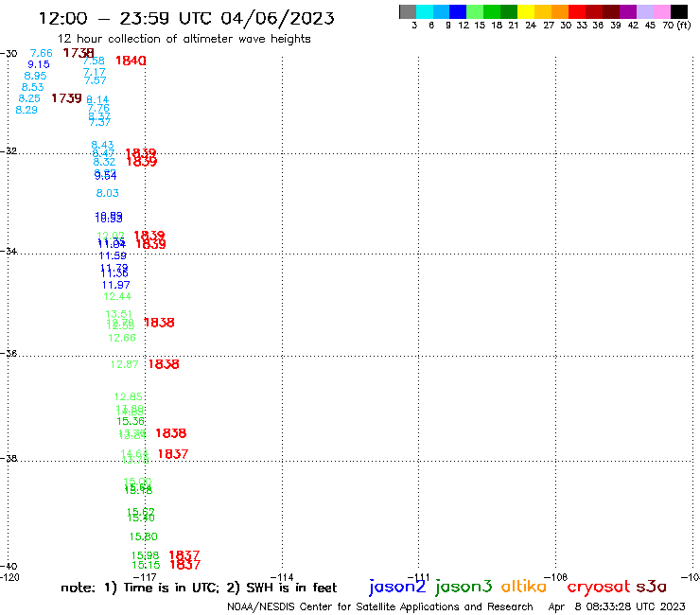Click the longitude axis label '-114'
Image resolution: width=700 pixels, height=615 pixels.
(282, 577)
